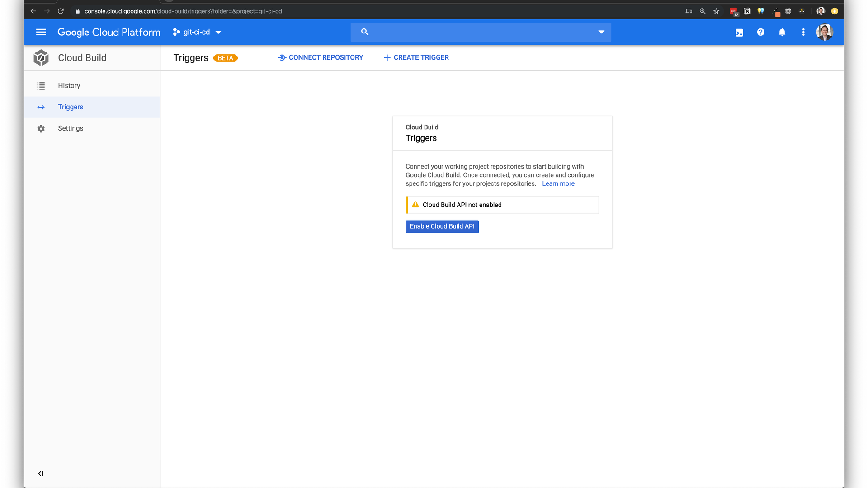Click Connect Repository button
The height and width of the screenshot is (488, 868).
(x=321, y=57)
